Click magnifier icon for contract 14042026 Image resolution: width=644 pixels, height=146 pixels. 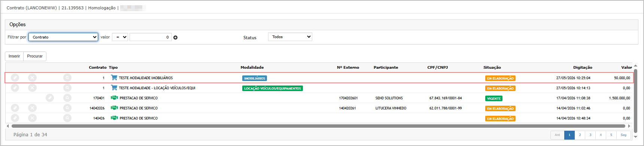tap(67, 108)
